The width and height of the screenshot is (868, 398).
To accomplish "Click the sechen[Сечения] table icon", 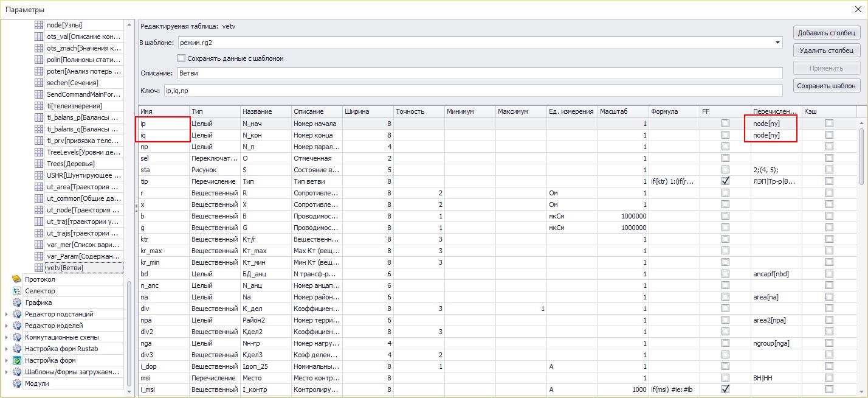I will pyautogui.click(x=40, y=83).
